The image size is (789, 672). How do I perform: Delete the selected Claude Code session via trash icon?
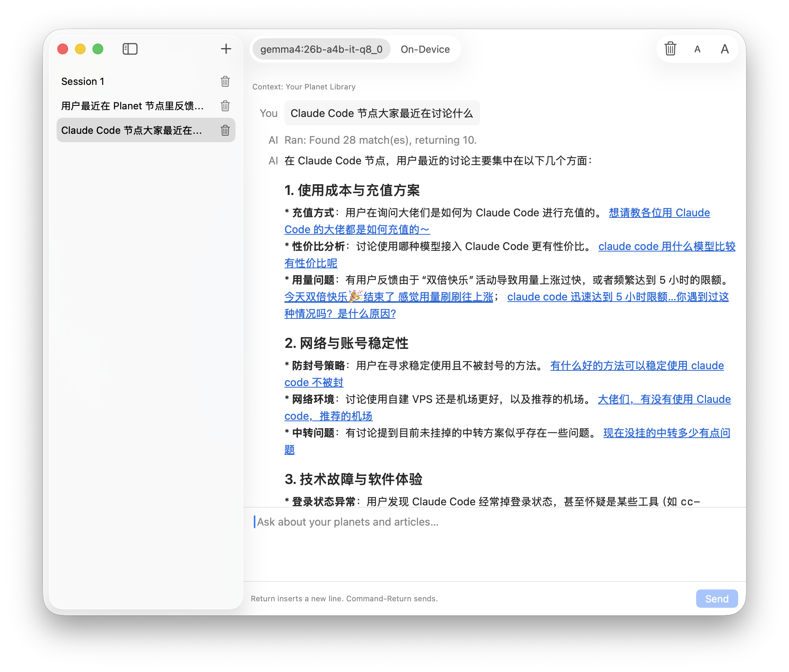[225, 130]
